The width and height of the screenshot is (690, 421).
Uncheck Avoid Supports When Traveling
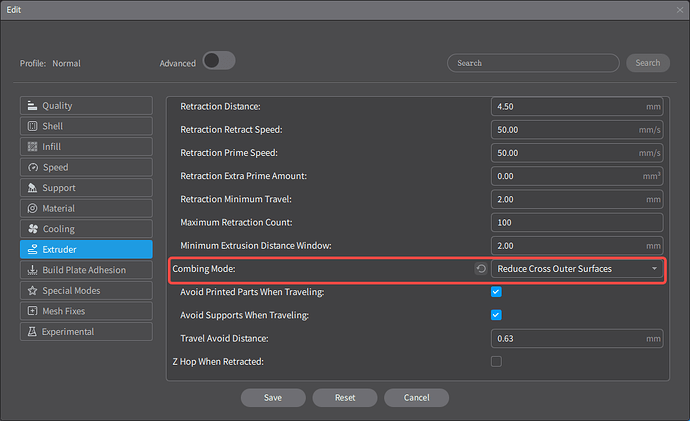(496, 315)
